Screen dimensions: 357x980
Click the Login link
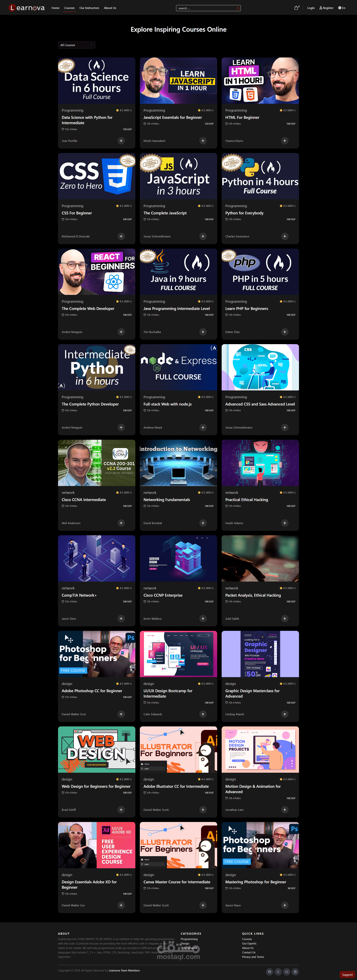pos(311,8)
